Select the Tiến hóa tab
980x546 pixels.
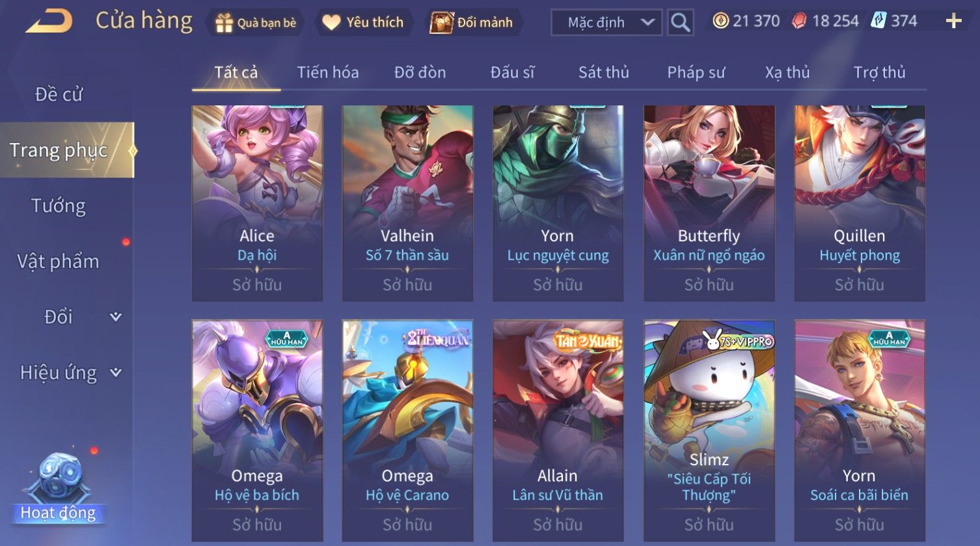pos(328,72)
